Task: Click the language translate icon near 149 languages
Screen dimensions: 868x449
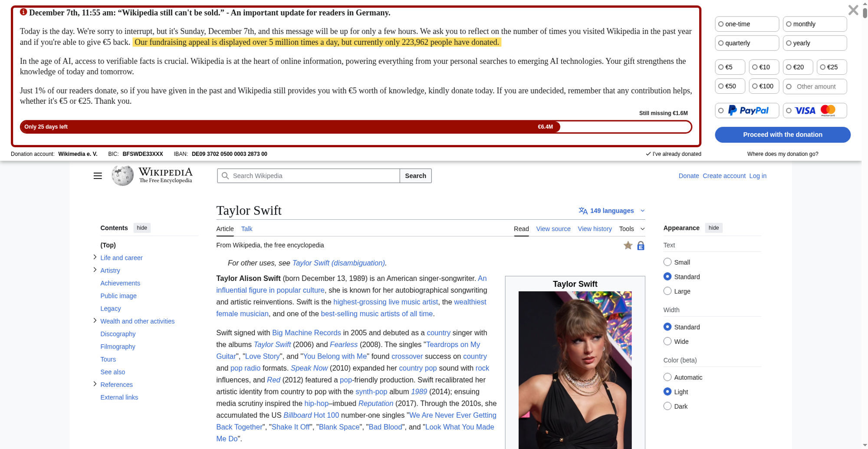Action: coord(583,211)
